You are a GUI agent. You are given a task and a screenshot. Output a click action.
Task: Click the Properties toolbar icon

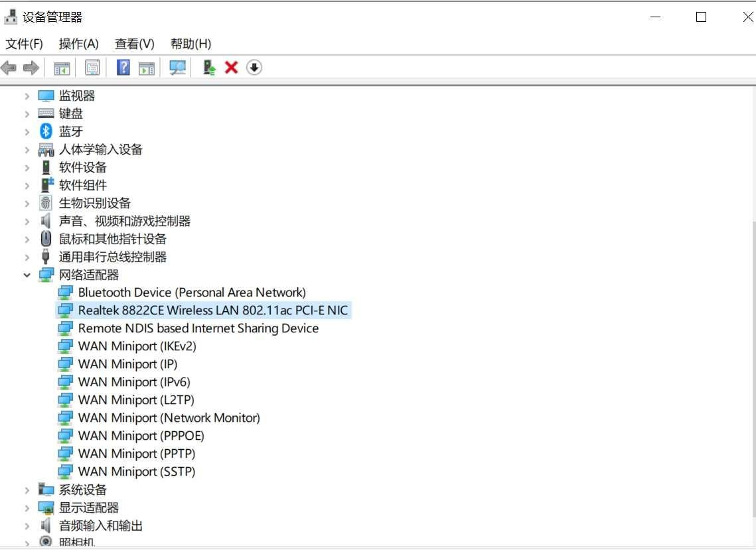[92, 68]
